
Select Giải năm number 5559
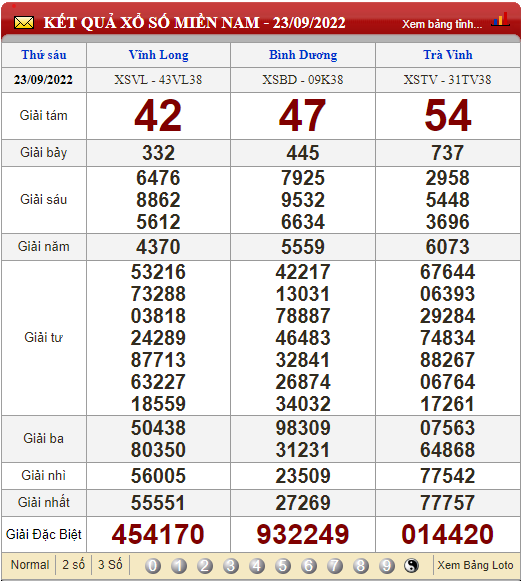point(303,247)
